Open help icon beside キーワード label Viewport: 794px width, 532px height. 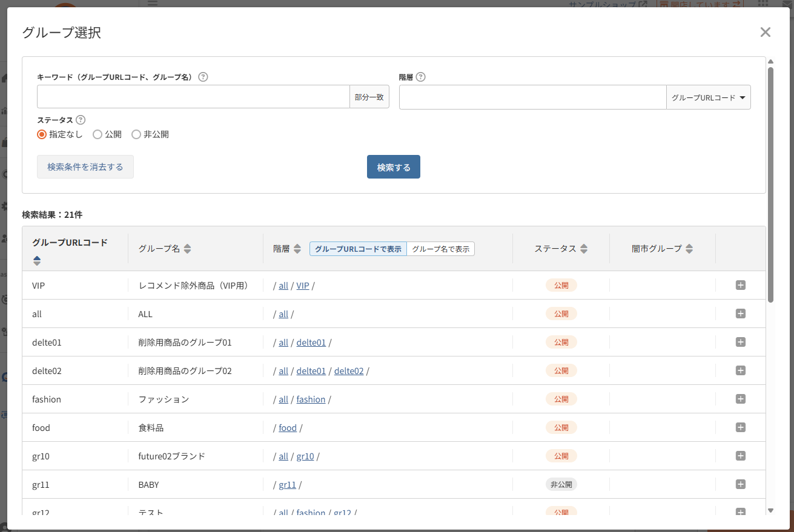tap(203, 77)
